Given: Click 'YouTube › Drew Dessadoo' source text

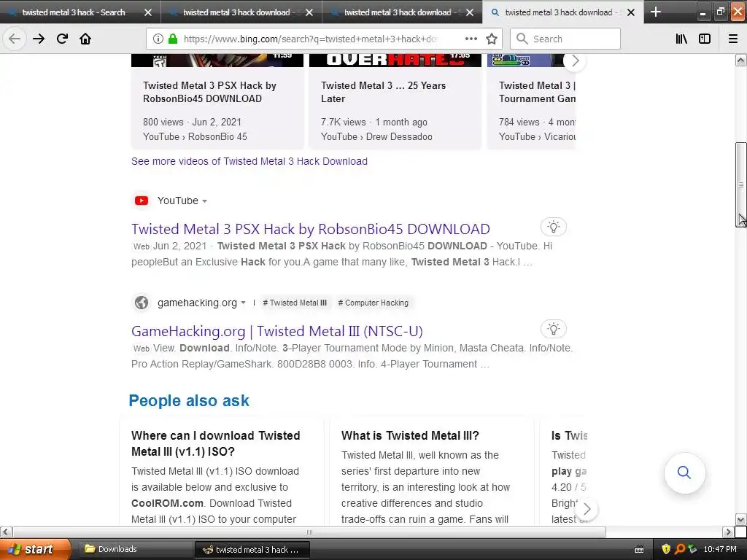Looking at the screenshot, I should pos(376,136).
